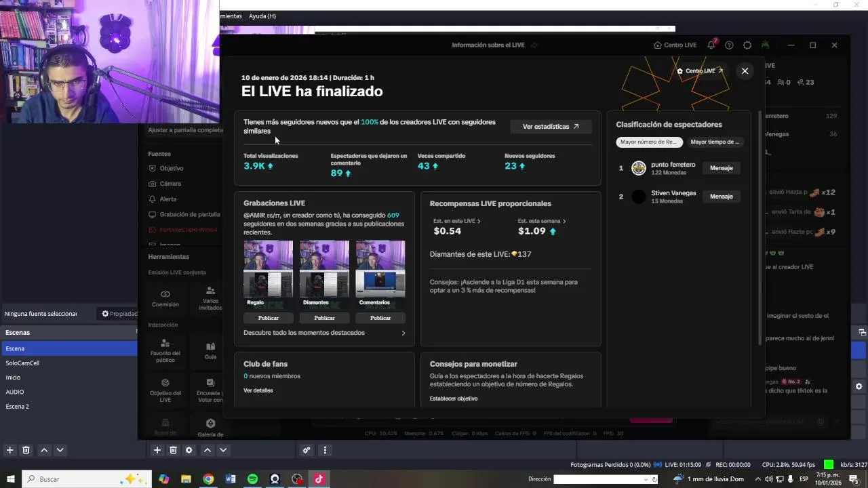Open TikTok LIVE Studio settings gear

tap(747, 45)
